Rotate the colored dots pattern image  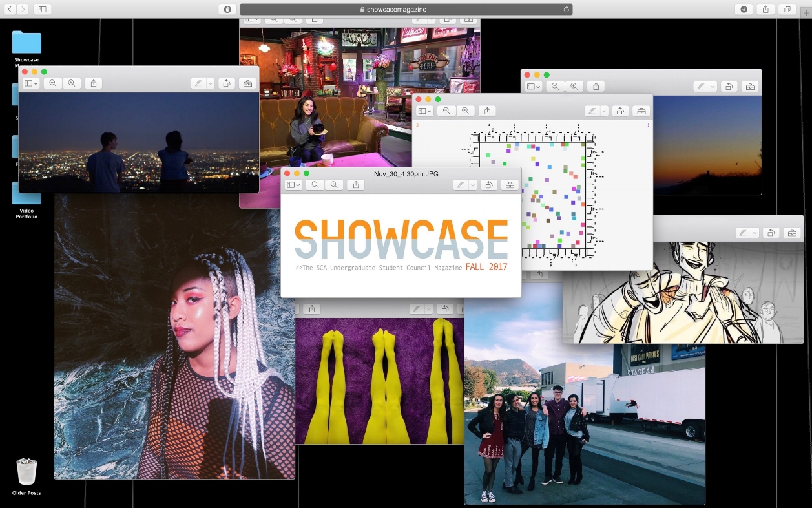(x=620, y=111)
